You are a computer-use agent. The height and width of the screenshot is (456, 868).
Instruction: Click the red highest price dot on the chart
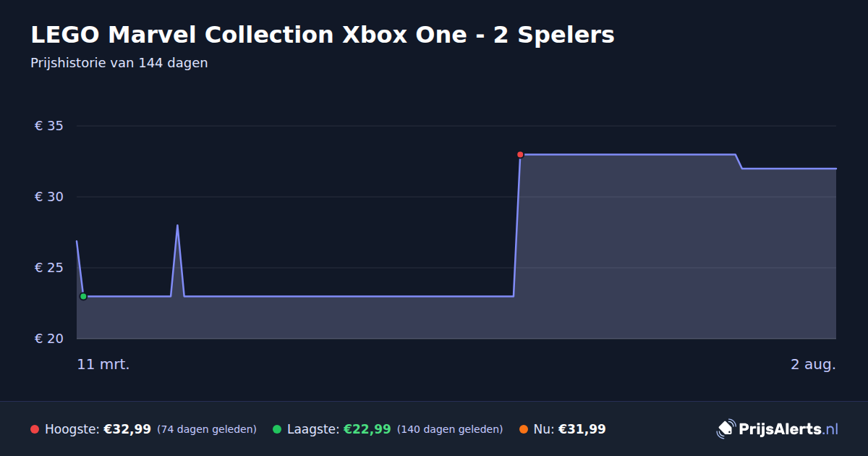pyautogui.click(x=520, y=154)
